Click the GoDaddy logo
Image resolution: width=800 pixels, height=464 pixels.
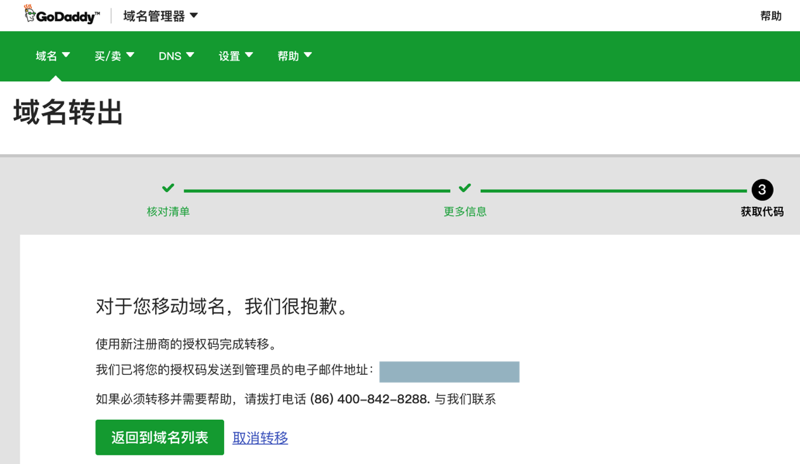61,15
